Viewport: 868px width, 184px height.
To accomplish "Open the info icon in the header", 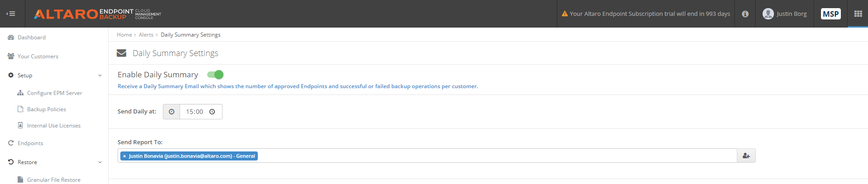I will (x=745, y=14).
